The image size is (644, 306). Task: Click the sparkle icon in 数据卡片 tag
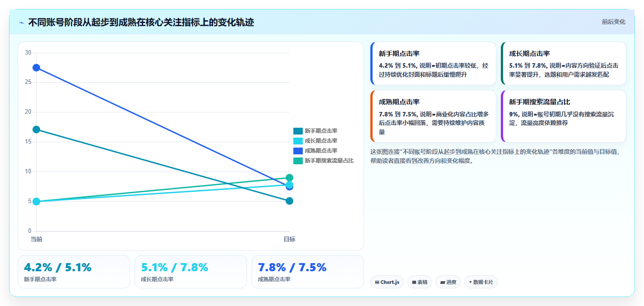tap(471, 282)
